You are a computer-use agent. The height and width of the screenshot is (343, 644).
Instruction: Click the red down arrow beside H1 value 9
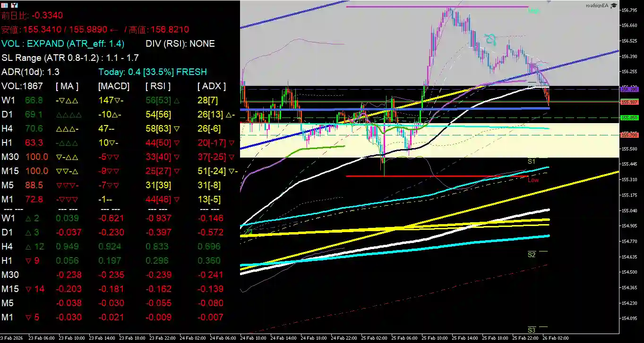click(27, 260)
